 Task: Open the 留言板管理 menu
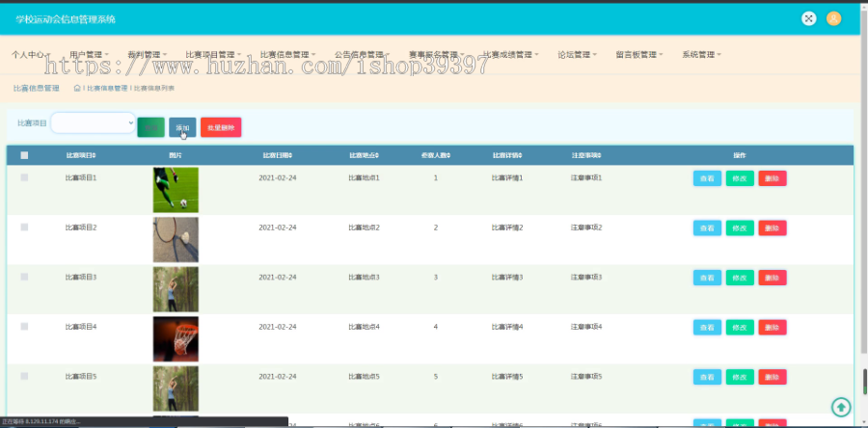click(x=639, y=55)
